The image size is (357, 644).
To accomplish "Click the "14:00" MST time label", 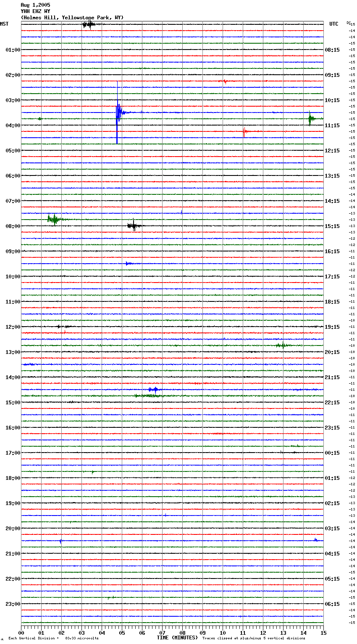I will pos(13,377).
